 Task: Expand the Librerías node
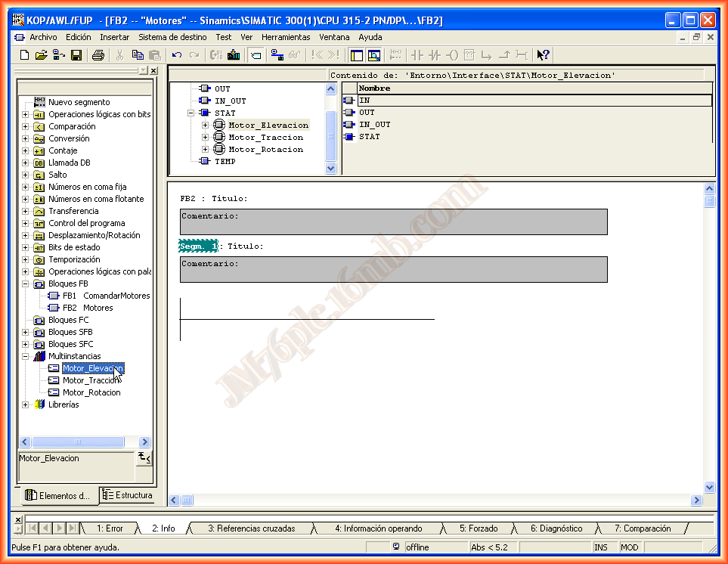pyautogui.click(x=25, y=404)
